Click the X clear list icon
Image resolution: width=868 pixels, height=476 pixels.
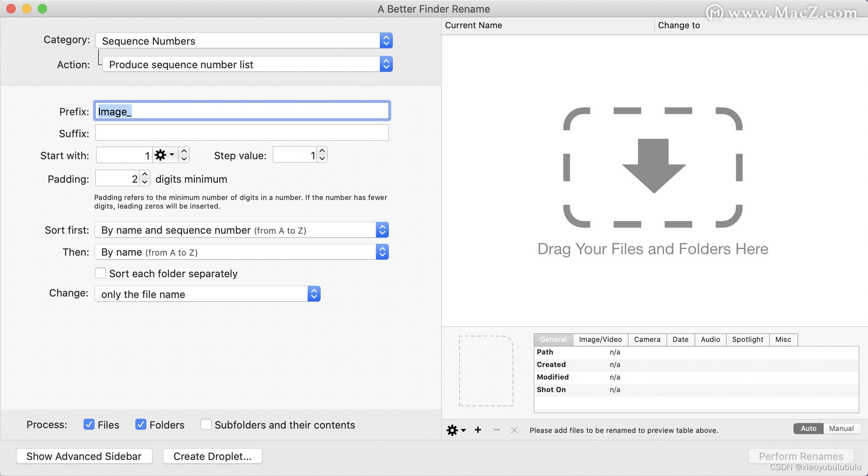(514, 430)
